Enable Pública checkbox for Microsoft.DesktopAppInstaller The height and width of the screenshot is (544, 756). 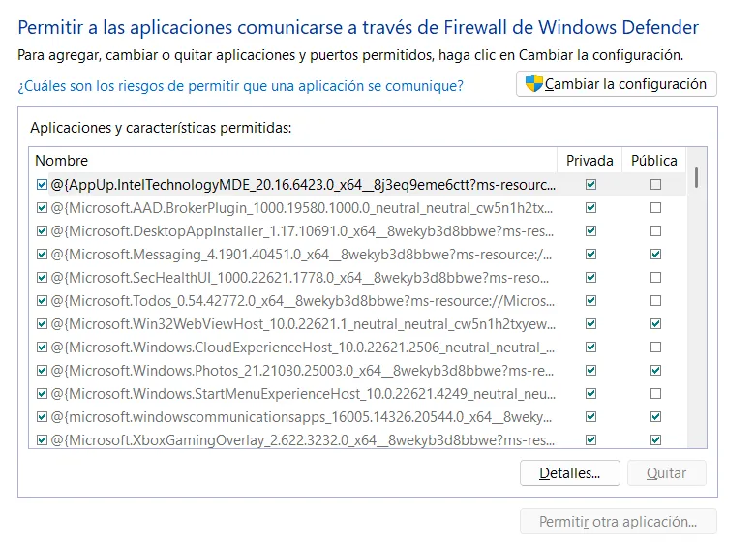click(x=655, y=230)
